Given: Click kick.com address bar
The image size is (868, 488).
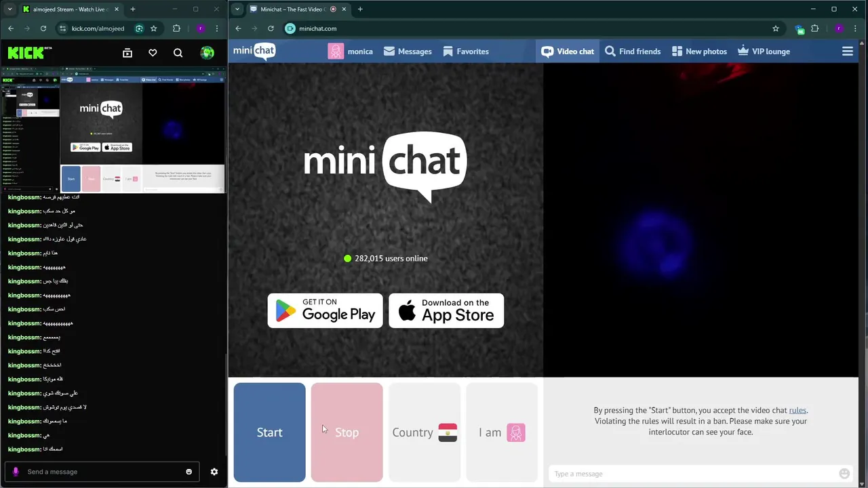Looking at the screenshot, I should (98, 28).
